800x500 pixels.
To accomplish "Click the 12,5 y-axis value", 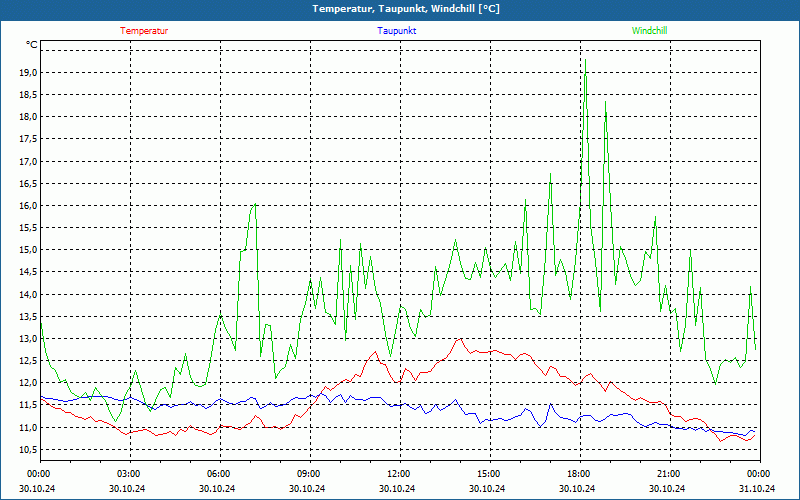I will click(x=29, y=361).
